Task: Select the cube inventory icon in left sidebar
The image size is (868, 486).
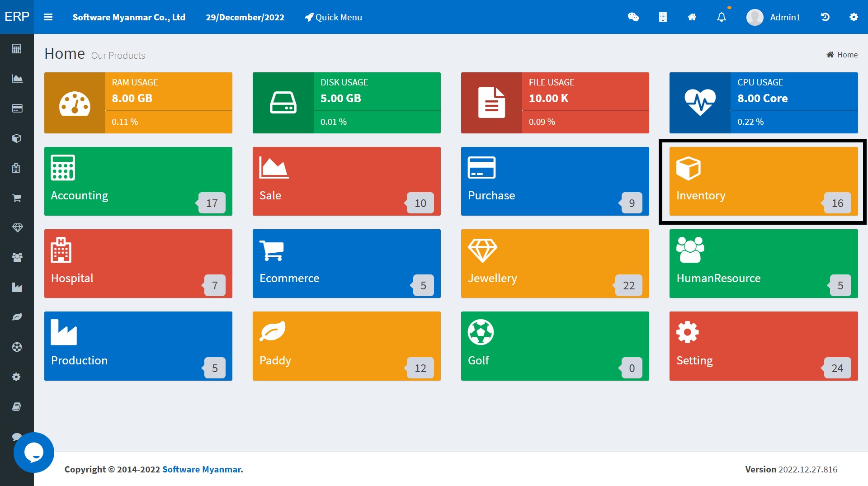Action: pos(17,138)
